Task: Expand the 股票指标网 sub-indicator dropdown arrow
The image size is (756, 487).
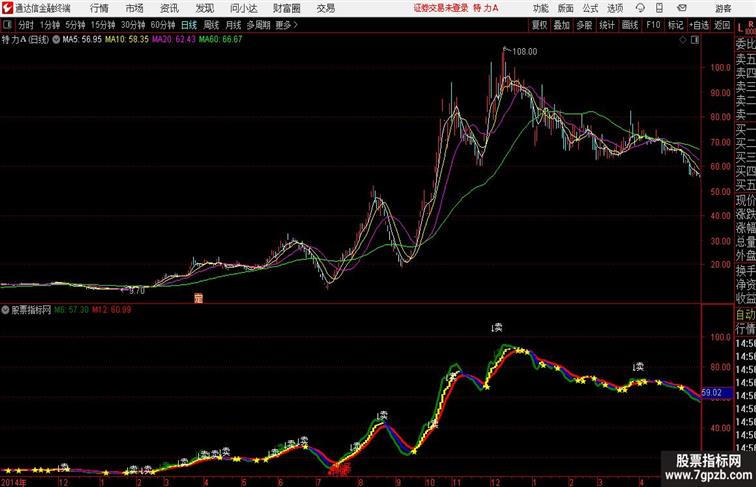Action: [x=5, y=310]
